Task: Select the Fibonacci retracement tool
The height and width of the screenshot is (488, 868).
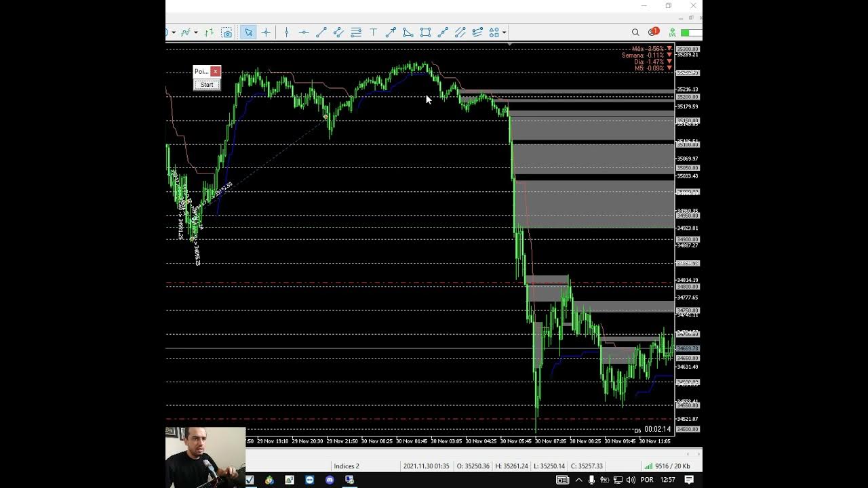Action: coord(356,32)
